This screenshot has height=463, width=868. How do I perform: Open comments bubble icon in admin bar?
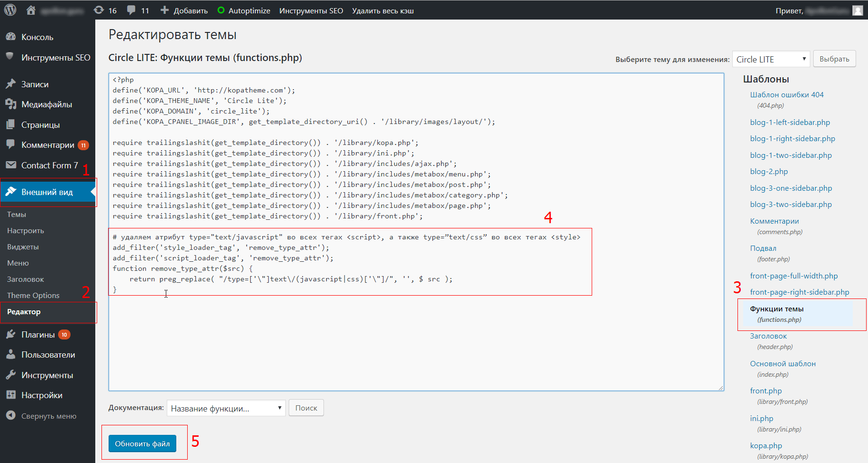pyautogui.click(x=131, y=10)
